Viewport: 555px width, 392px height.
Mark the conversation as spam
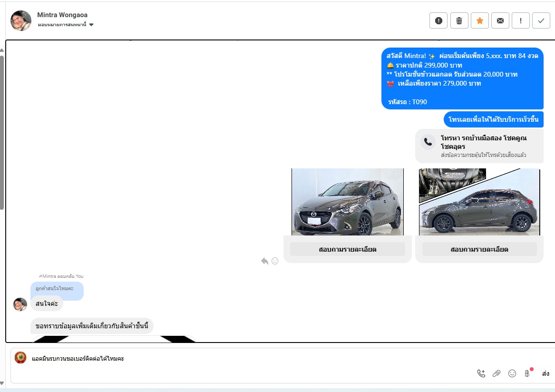click(x=438, y=20)
